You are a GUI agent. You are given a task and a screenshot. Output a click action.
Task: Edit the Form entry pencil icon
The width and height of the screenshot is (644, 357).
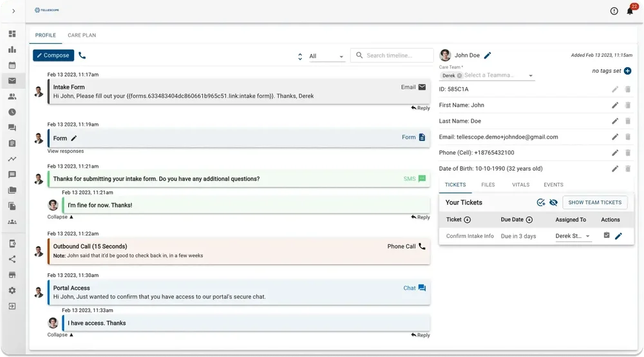[x=74, y=139]
